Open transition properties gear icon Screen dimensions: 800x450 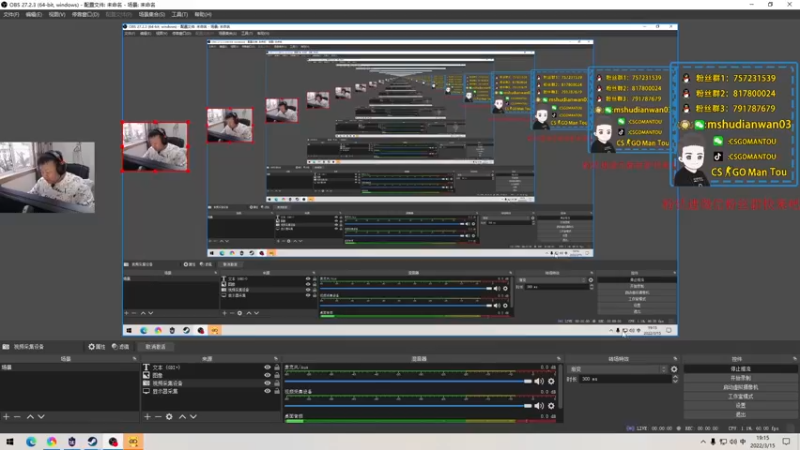674,369
